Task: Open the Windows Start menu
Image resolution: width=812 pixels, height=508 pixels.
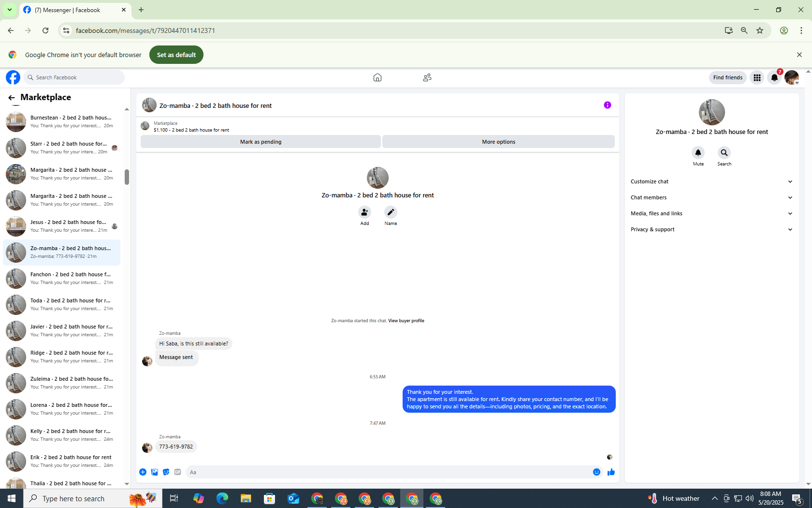Action: click(12, 498)
